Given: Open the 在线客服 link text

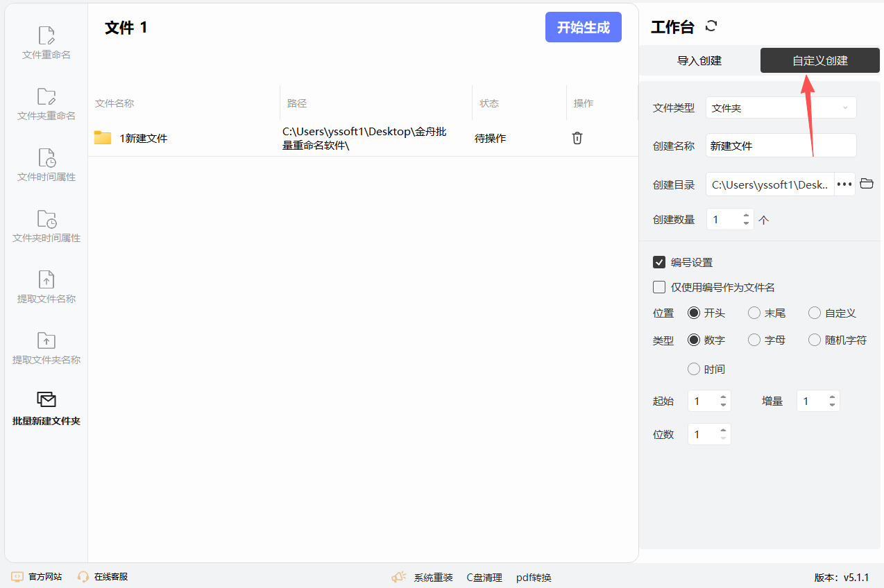Looking at the screenshot, I should click(111, 577).
